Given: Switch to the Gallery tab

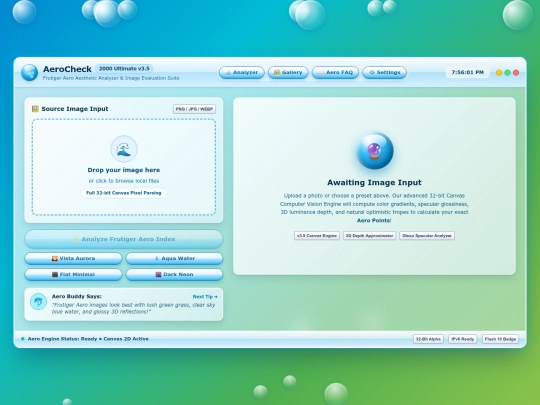Looking at the screenshot, I should coord(288,72).
